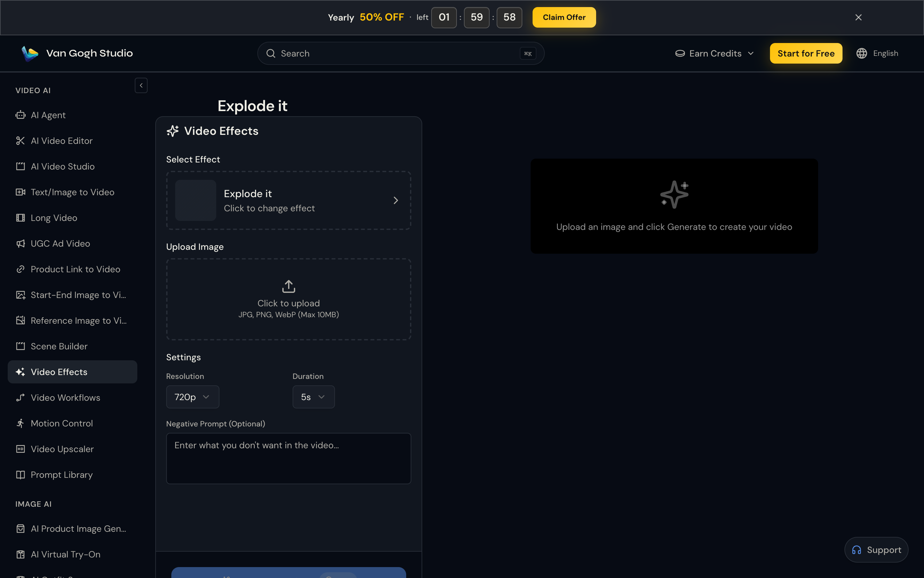Image resolution: width=924 pixels, height=578 pixels.
Task: Click the Van Gogh Studio logo
Action: (77, 53)
